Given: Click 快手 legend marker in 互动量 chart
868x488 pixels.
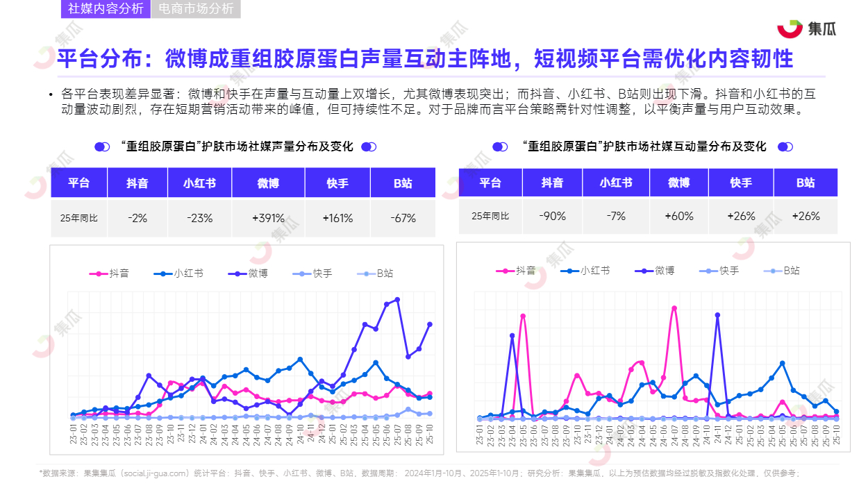Looking at the screenshot, I should 708,271.
